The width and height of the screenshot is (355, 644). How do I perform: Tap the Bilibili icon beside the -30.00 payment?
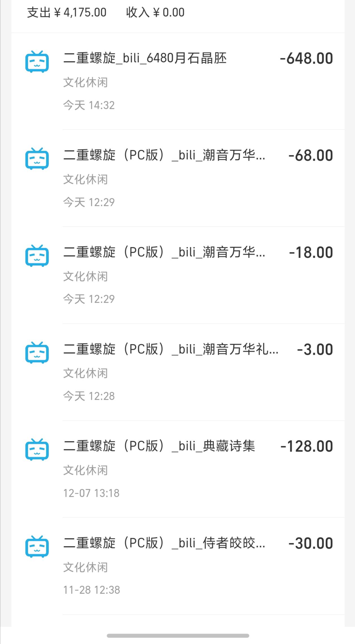[x=37, y=547]
